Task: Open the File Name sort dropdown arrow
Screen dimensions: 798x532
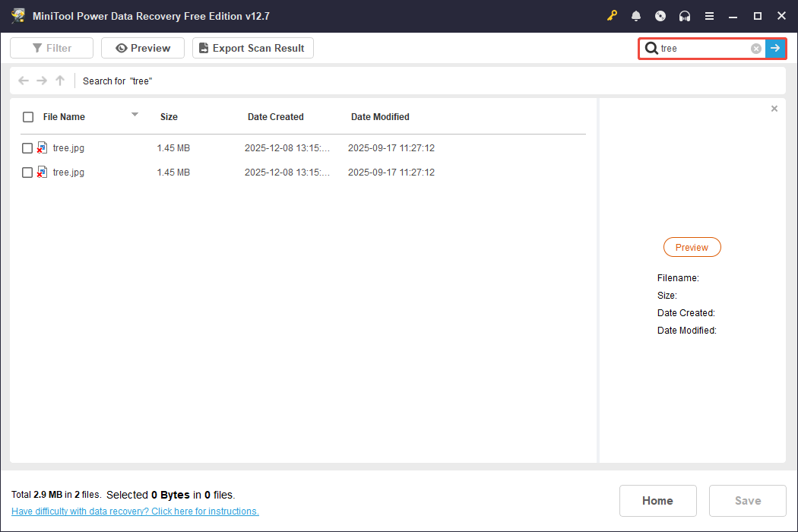Action: 135,116
